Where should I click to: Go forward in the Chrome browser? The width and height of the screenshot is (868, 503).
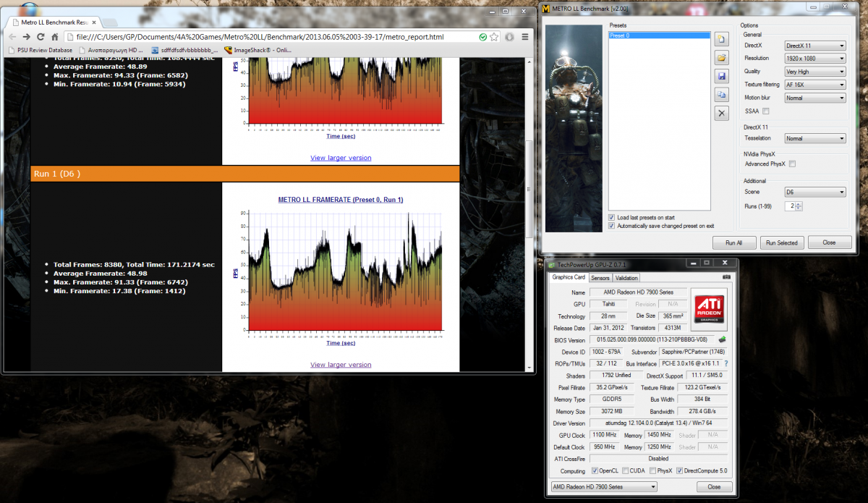[x=26, y=36]
